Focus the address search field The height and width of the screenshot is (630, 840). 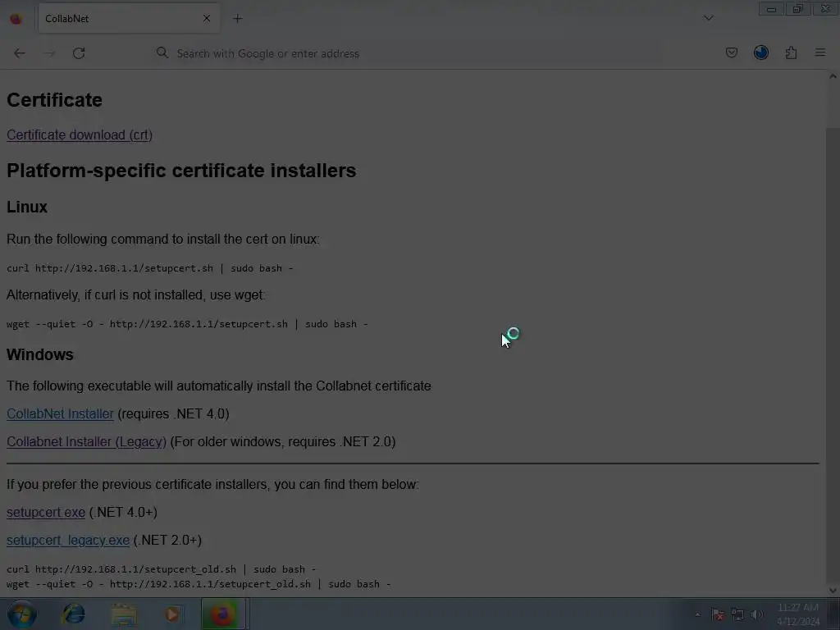tap(407, 53)
